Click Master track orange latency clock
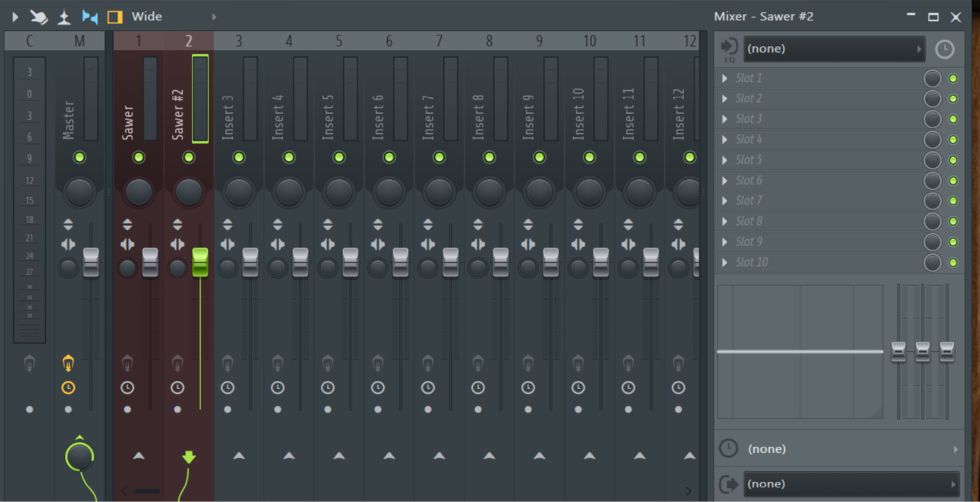 pyautogui.click(x=68, y=388)
